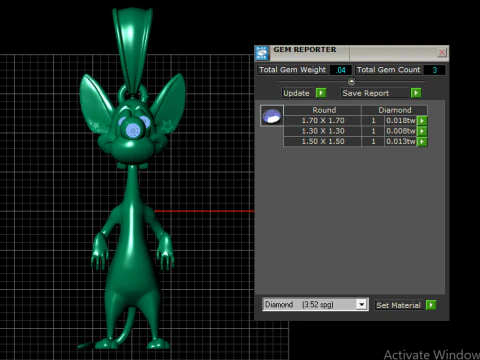This screenshot has width=480, height=360.
Task: Click the green arrow next to Update
Action: click(x=321, y=93)
